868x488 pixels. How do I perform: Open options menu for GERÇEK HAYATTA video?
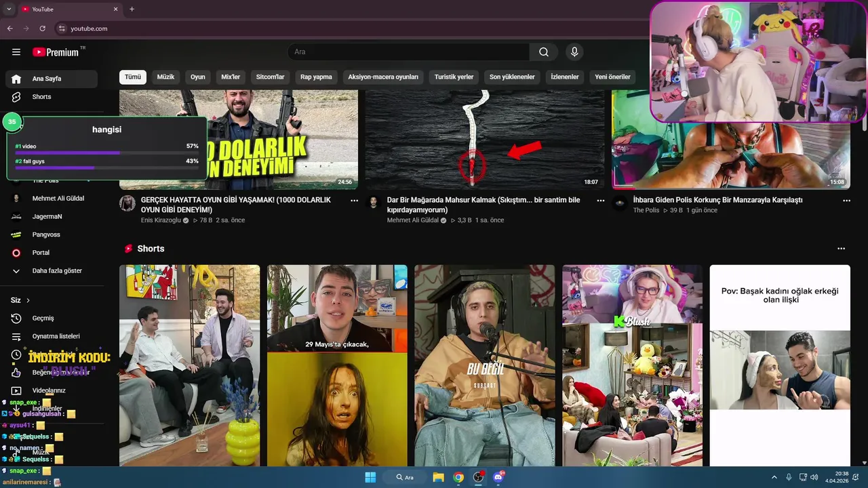[354, 201]
